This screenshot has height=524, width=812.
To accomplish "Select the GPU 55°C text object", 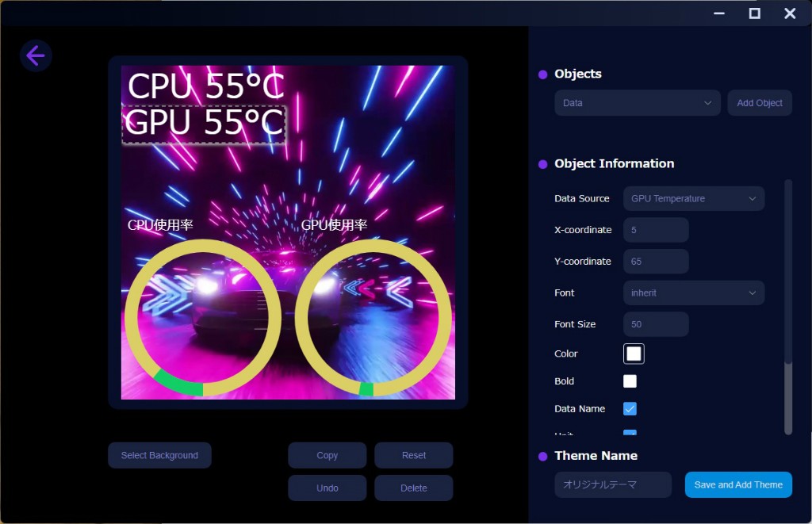I will point(204,124).
